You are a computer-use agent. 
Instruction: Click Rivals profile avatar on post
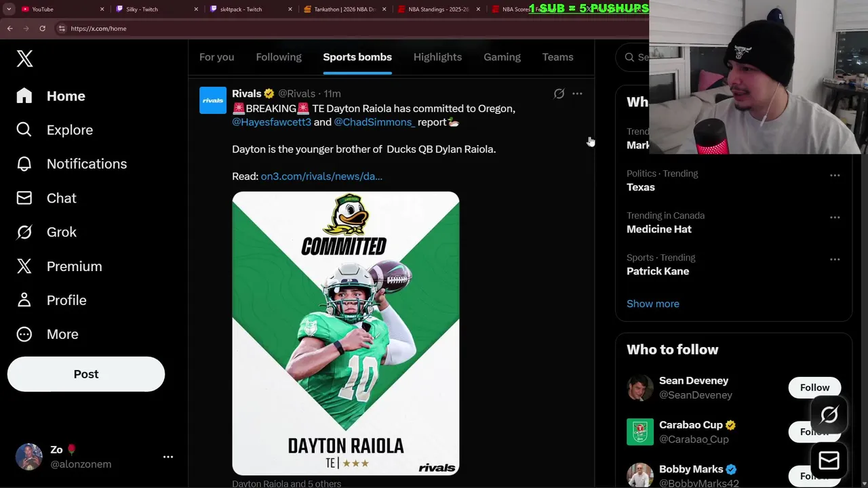coord(213,100)
